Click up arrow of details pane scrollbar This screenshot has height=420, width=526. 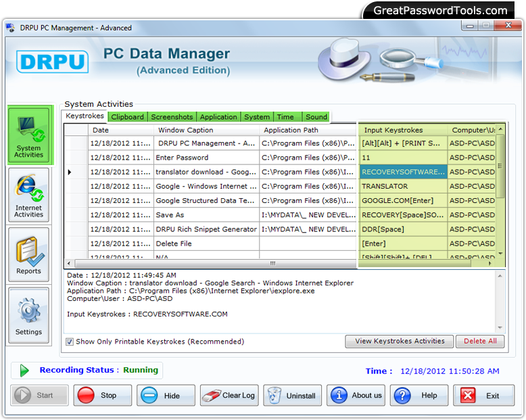click(500, 276)
